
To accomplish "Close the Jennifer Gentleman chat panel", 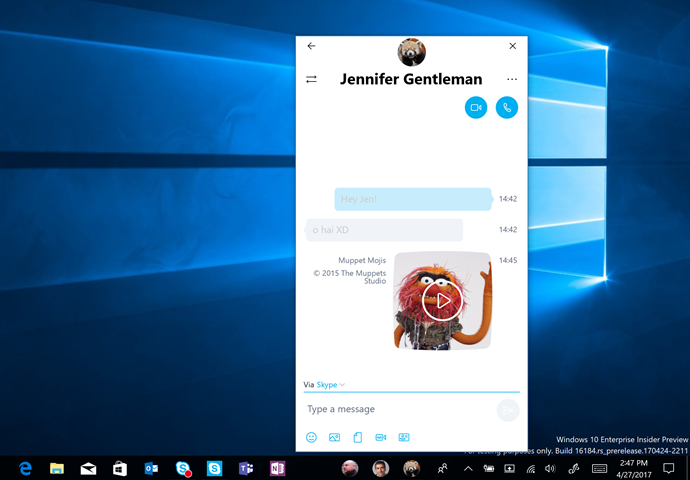I will pos(512,46).
